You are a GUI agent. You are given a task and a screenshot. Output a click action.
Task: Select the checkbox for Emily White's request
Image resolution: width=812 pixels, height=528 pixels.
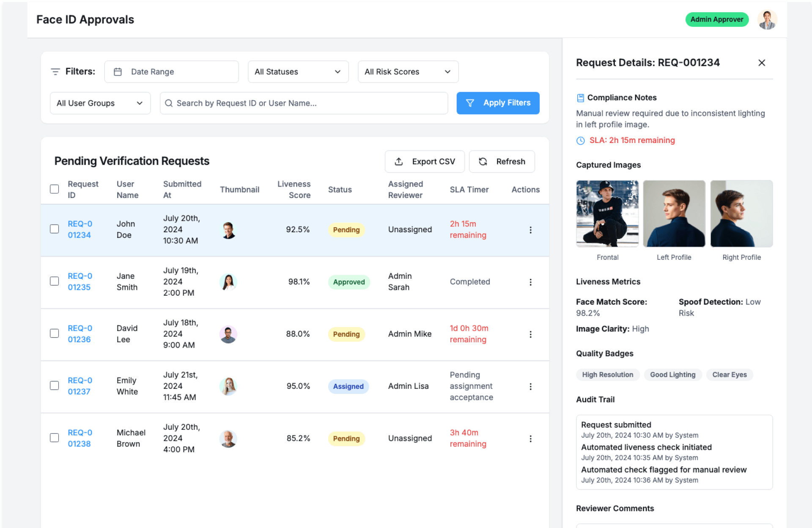coord(55,385)
